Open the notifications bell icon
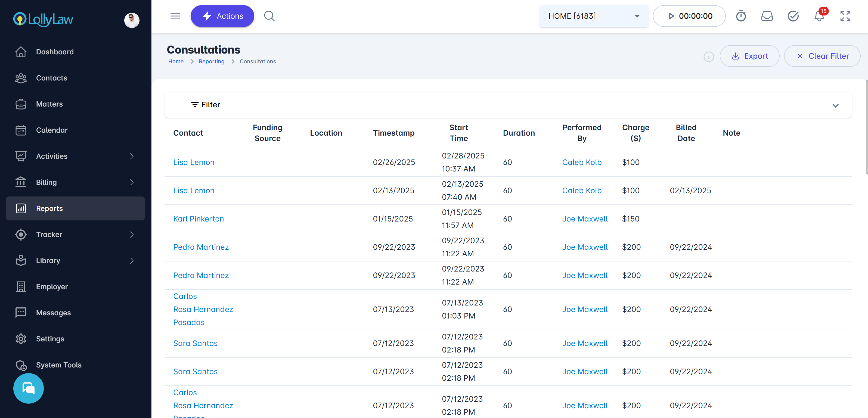 (x=819, y=16)
